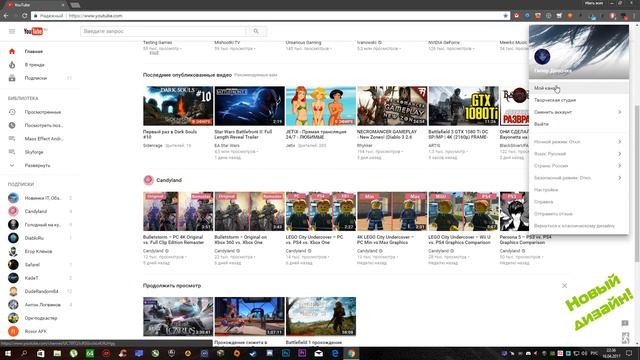The height and width of the screenshot is (360, 640).
Task: Open Страна: Россия country submenu
Action: click(579, 166)
